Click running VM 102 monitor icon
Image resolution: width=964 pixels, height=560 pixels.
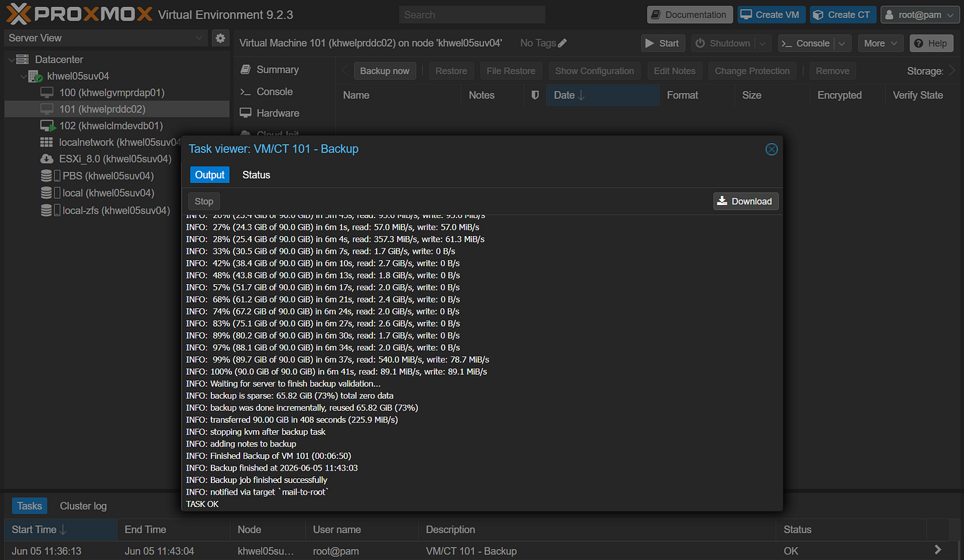[x=48, y=126]
